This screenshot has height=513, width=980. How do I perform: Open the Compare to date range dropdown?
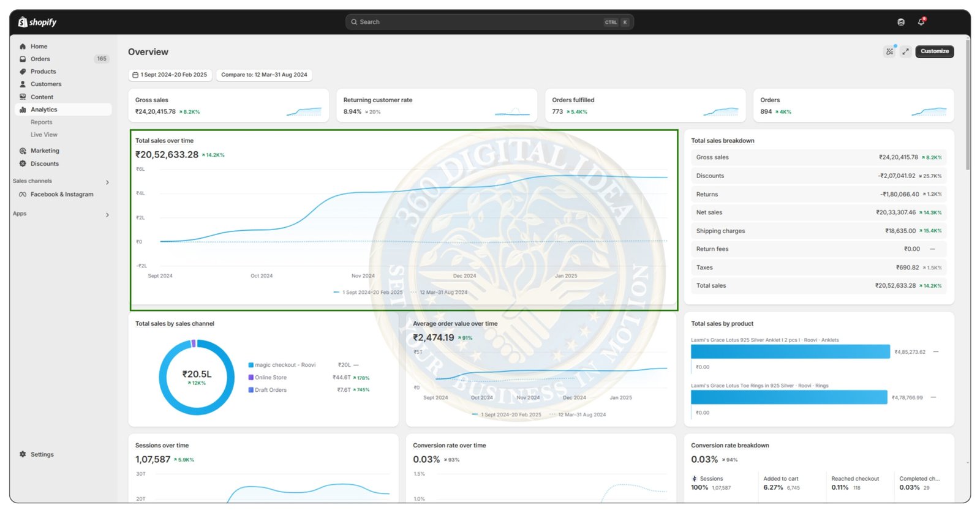pyautogui.click(x=264, y=75)
